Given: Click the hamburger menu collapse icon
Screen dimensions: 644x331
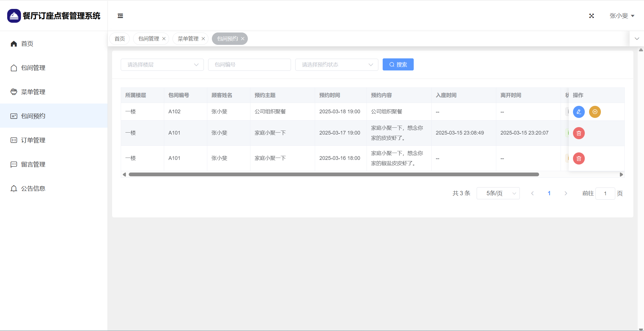Looking at the screenshot, I should click(x=120, y=16).
